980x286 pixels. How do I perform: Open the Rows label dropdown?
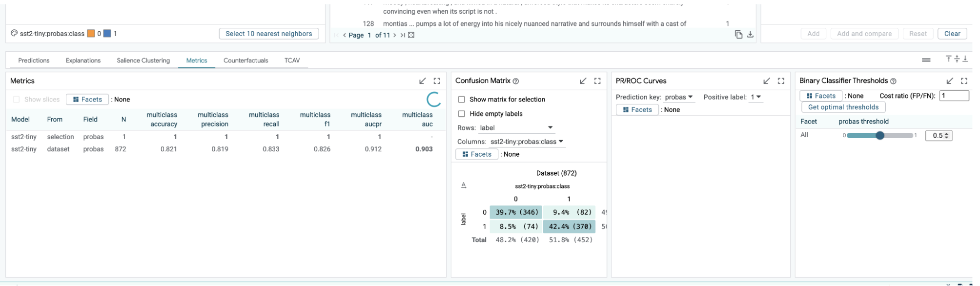point(516,128)
